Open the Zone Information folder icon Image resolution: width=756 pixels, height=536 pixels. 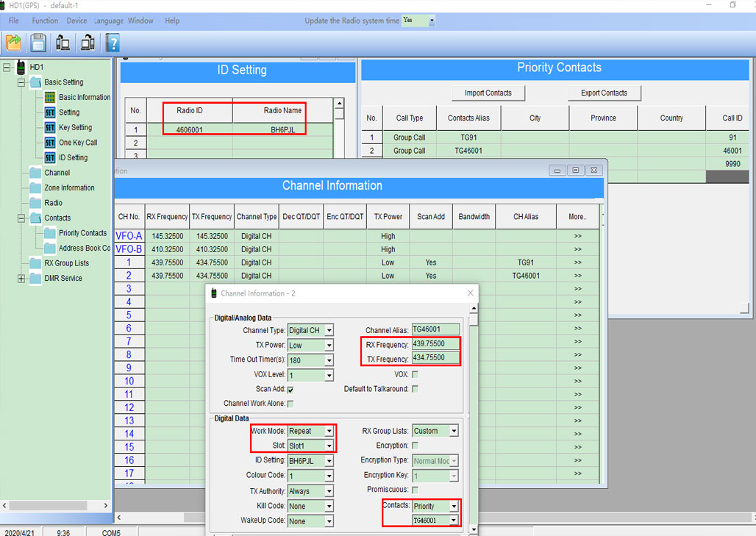35,187
